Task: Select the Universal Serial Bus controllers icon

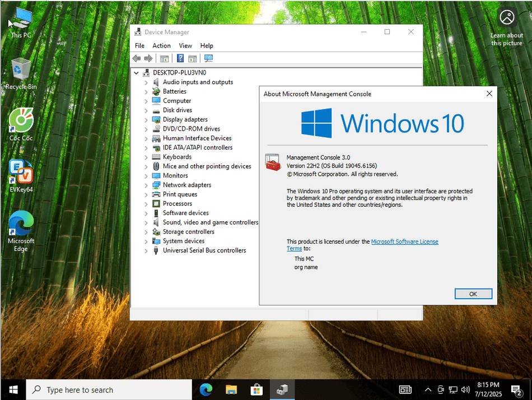Action: pyautogui.click(x=156, y=250)
